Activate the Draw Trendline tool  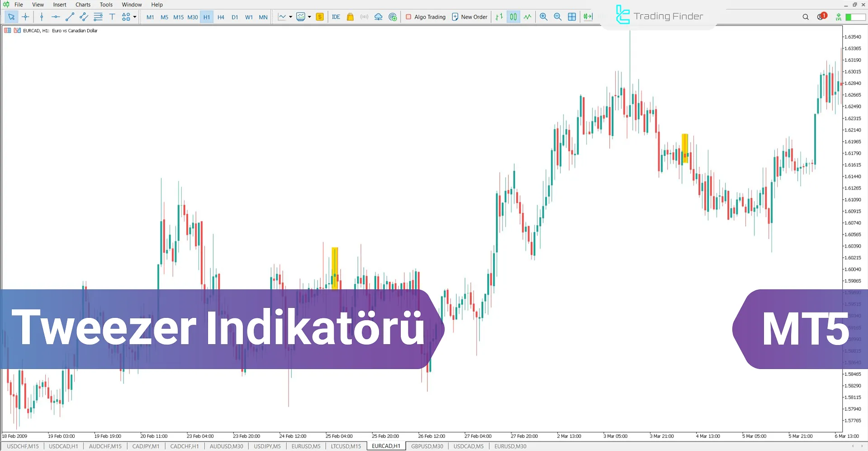(70, 17)
